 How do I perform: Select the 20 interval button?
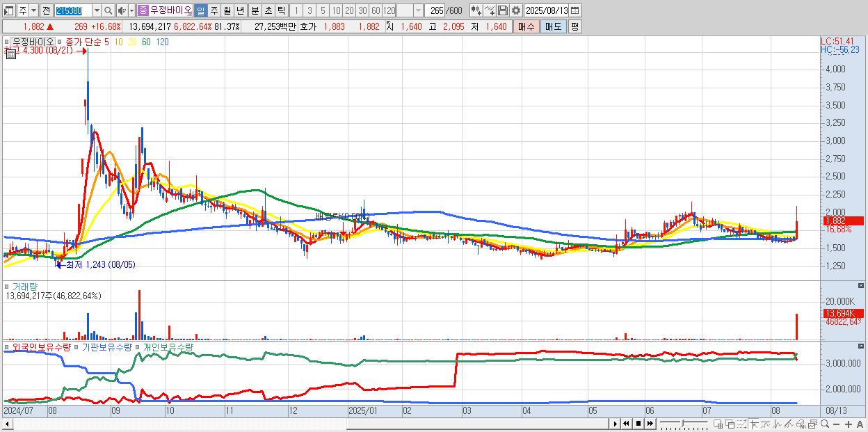tap(349, 10)
